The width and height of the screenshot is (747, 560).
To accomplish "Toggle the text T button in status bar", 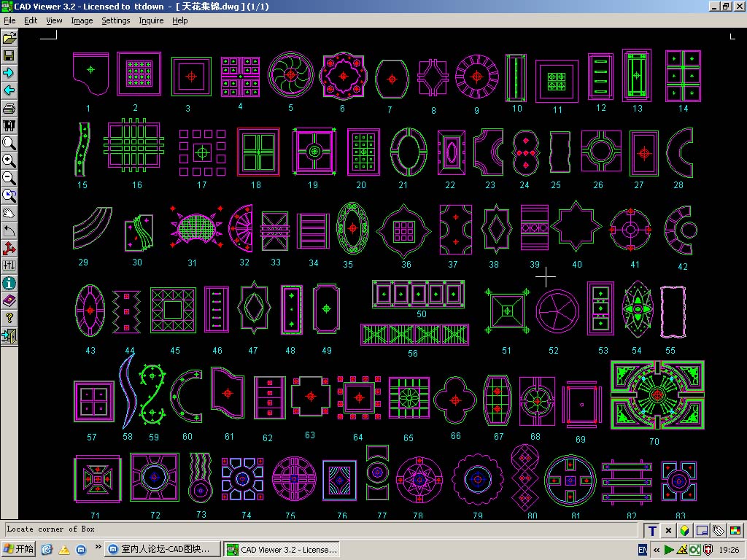I will [652, 531].
